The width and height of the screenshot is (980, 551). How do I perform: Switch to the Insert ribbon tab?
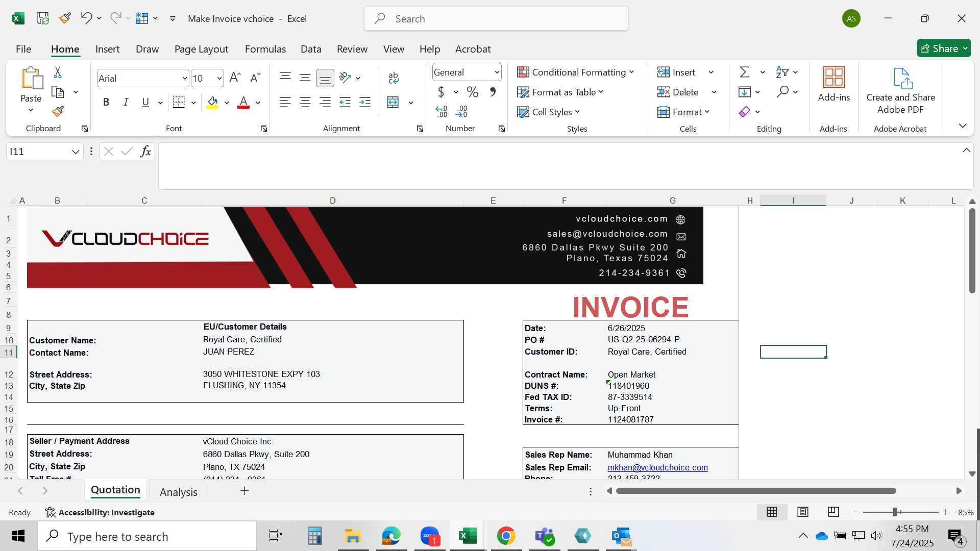click(107, 49)
